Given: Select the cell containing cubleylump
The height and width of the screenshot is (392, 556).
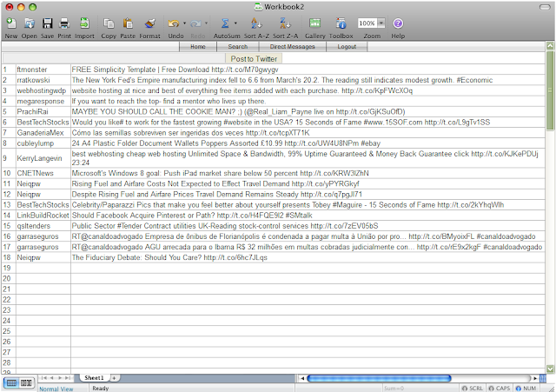Looking at the screenshot, I should [x=43, y=143].
